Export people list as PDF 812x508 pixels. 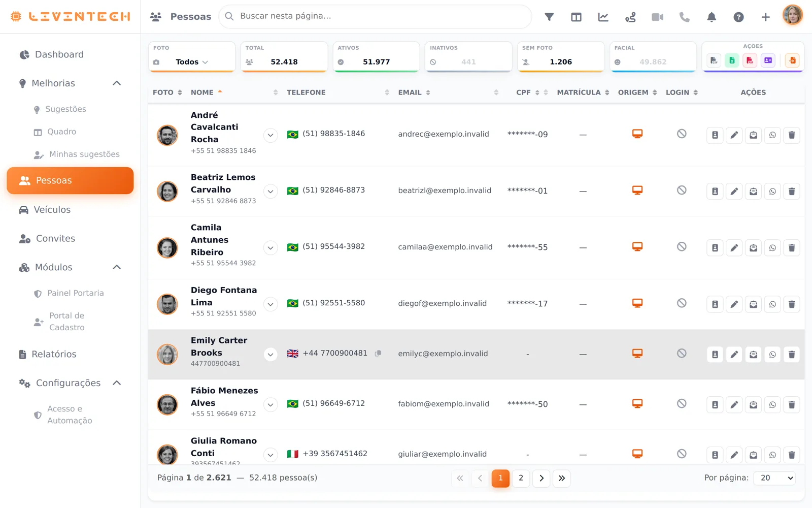pos(750,60)
